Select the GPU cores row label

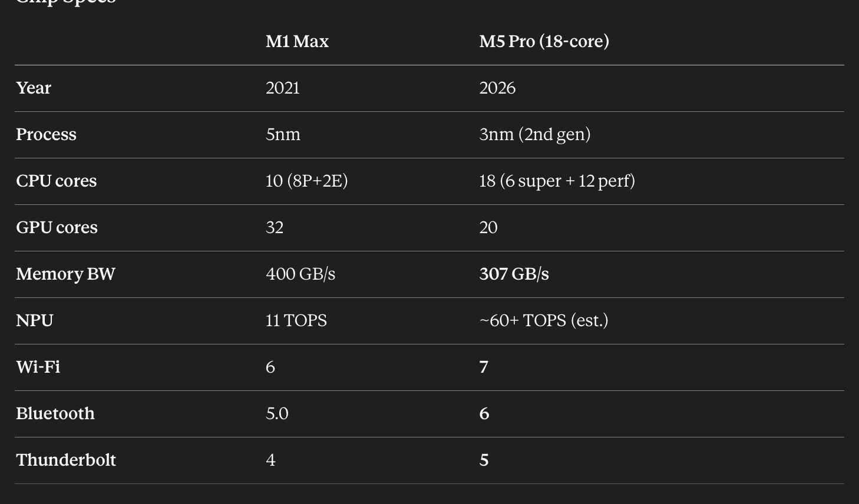pos(57,227)
